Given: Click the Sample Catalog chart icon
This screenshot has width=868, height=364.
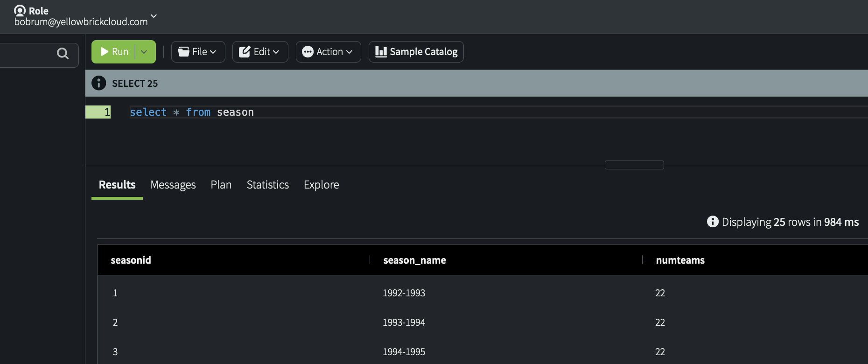Looking at the screenshot, I should pyautogui.click(x=381, y=52).
